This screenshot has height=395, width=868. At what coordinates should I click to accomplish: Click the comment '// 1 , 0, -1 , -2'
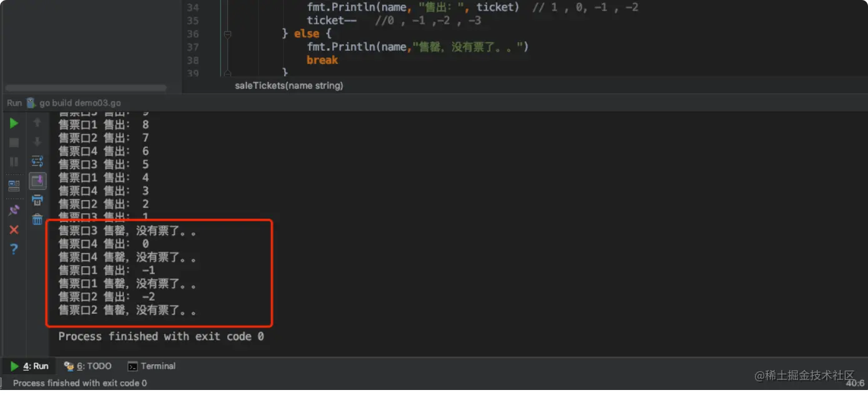click(x=585, y=7)
